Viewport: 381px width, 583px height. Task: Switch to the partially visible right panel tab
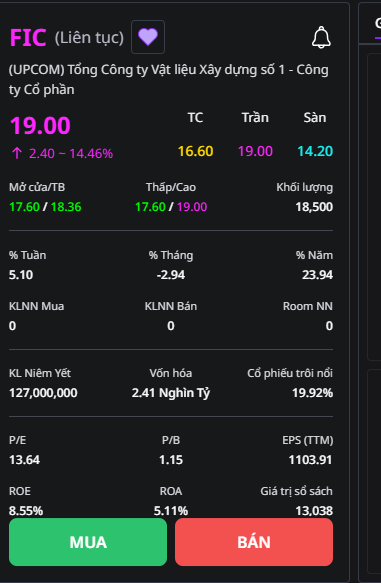pos(378,24)
